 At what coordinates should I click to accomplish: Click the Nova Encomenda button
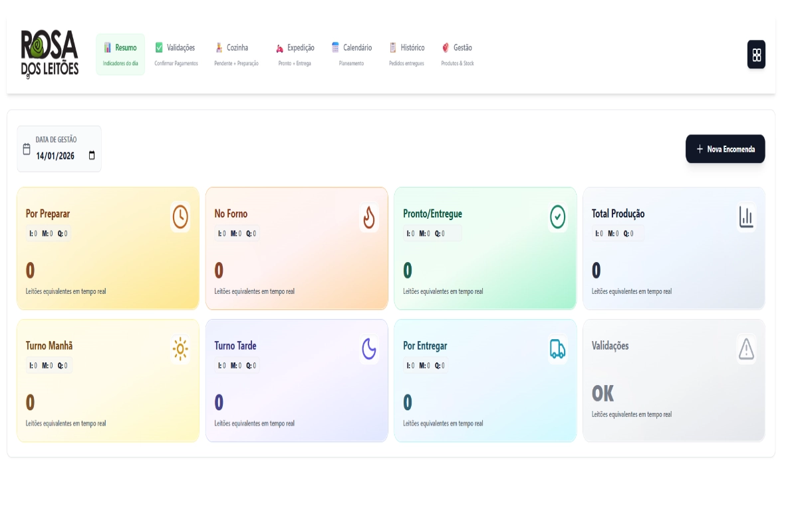tap(725, 149)
